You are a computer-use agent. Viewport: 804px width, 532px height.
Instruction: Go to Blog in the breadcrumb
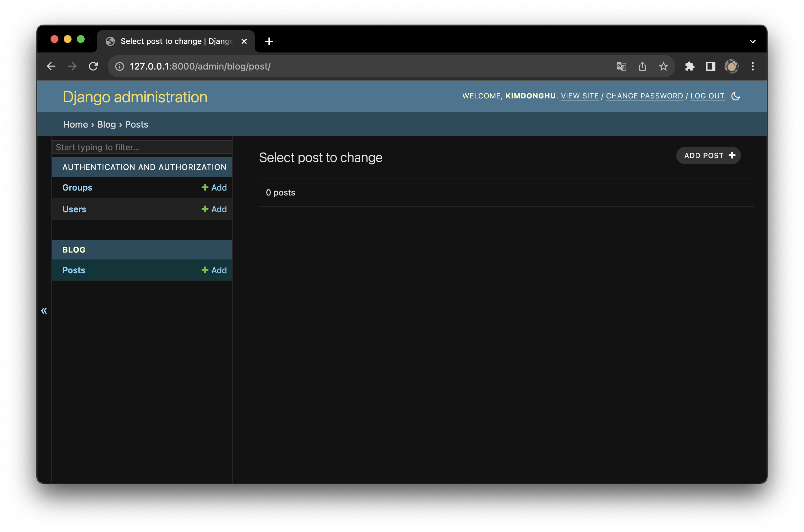click(x=107, y=125)
